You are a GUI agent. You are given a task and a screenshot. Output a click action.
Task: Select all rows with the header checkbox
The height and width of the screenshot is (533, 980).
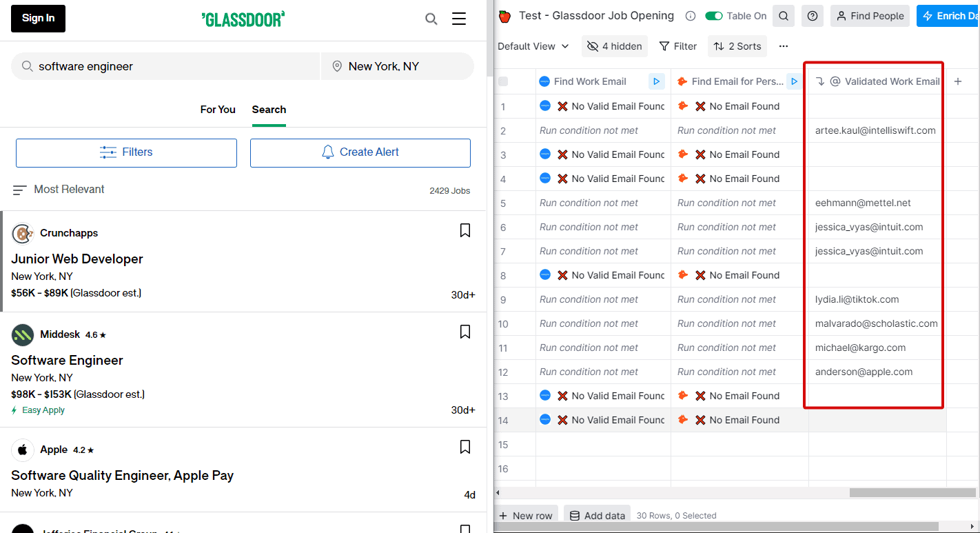(504, 81)
